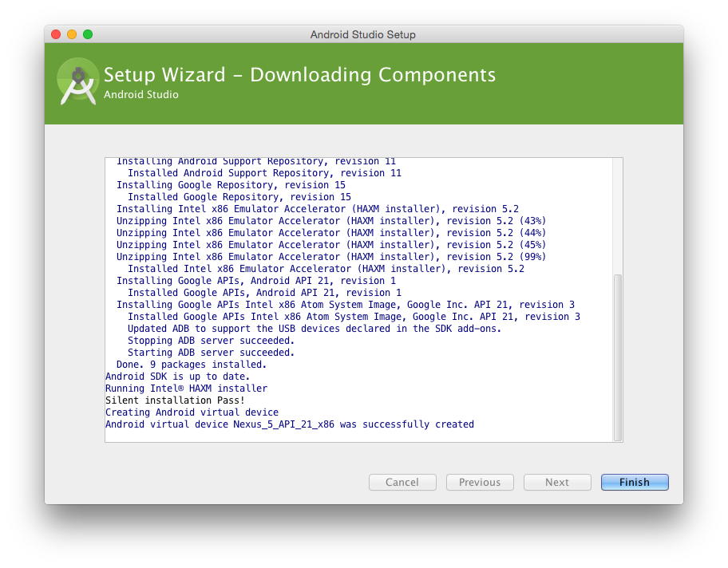Click the disabled Next button

(x=557, y=482)
